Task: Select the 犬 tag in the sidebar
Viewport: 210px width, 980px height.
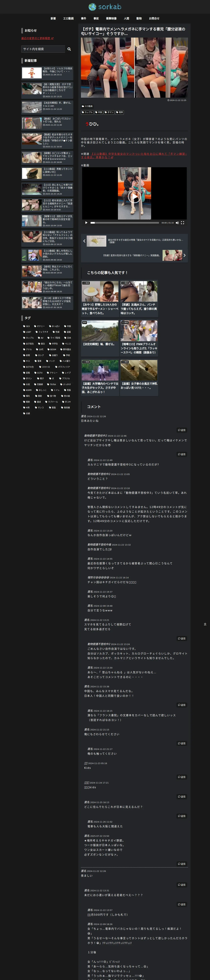Action: 52,379
